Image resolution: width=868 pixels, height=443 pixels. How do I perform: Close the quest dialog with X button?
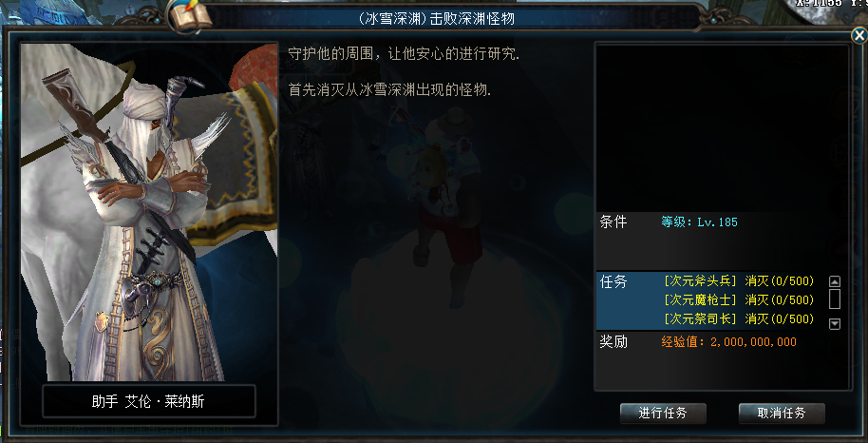[x=859, y=36]
